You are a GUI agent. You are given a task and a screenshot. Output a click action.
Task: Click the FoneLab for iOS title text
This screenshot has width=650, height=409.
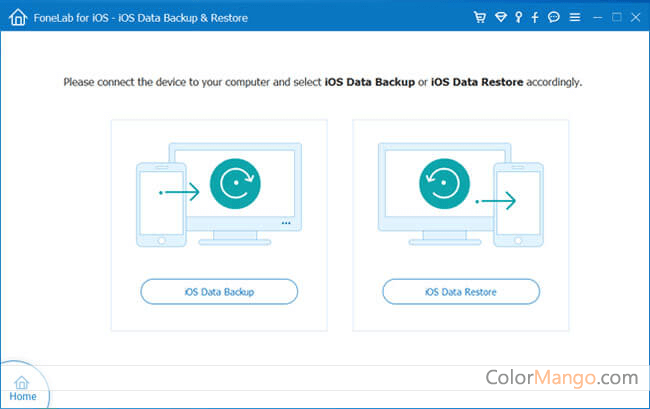[141, 18]
